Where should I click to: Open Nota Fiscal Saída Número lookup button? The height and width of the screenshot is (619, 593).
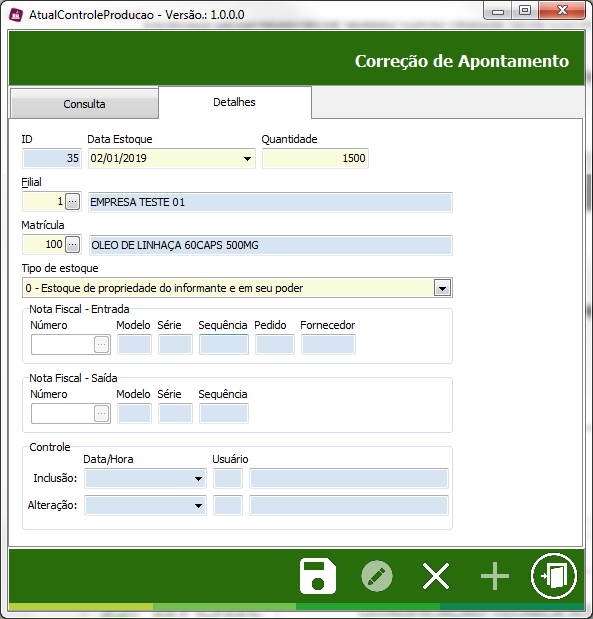101,413
